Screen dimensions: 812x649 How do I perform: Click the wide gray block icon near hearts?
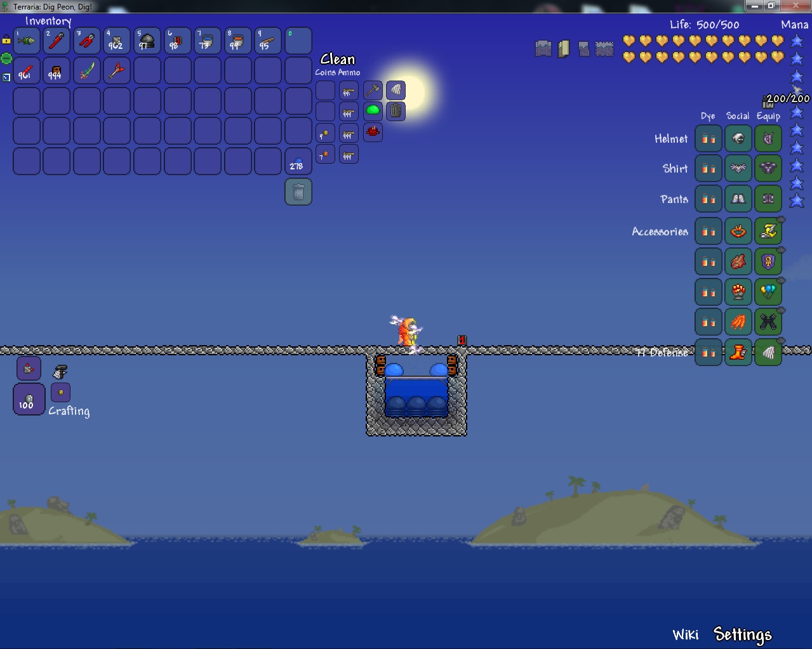click(604, 48)
